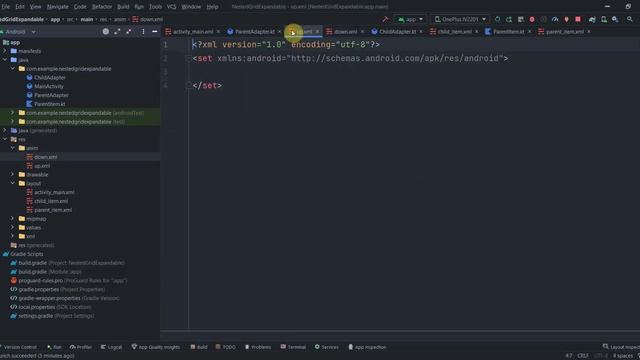This screenshot has width=640, height=360.
Task: Click the Apply Changes and Restart Activity icon
Action: [x=509, y=19]
